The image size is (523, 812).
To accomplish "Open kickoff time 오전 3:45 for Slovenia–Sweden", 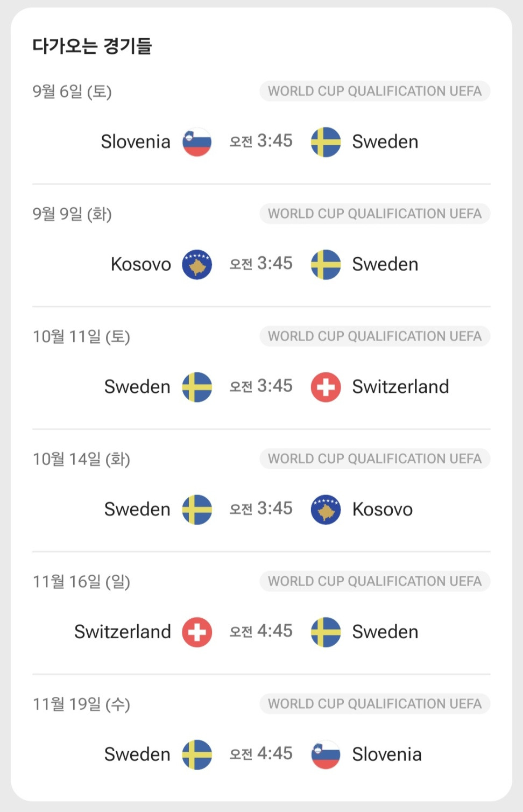I will [x=261, y=141].
